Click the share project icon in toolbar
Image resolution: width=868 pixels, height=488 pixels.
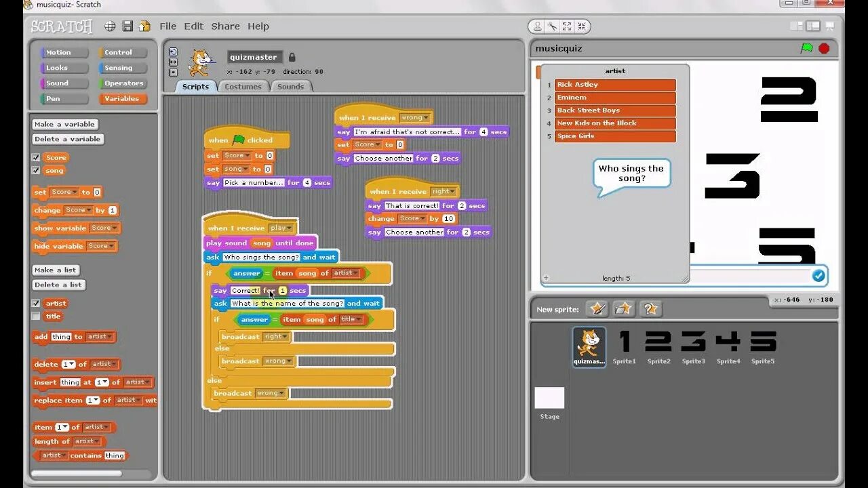tap(144, 26)
